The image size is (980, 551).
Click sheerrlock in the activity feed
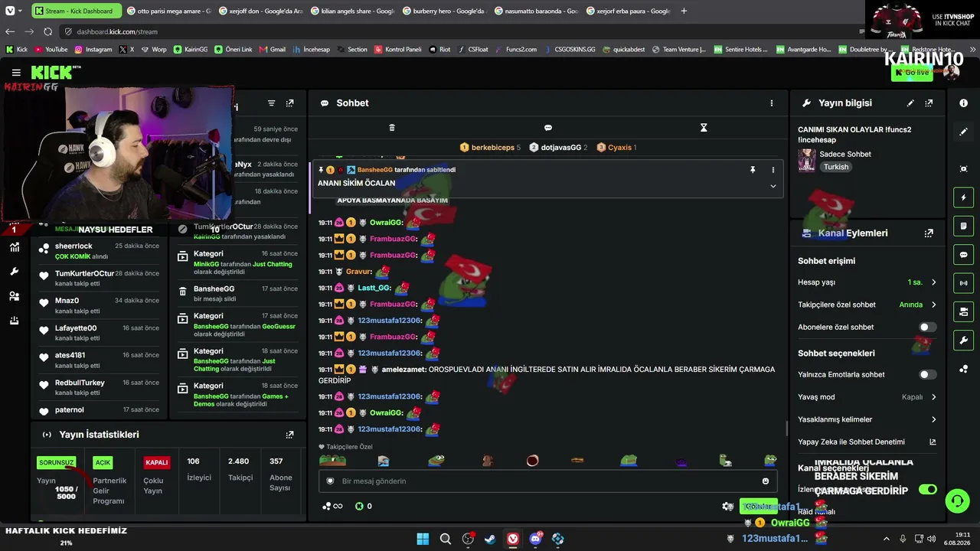tap(73, 246)
